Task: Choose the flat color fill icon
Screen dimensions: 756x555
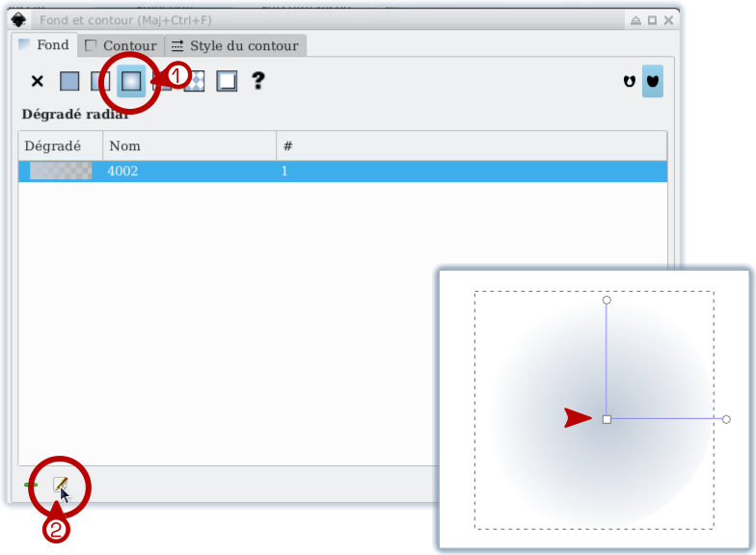Action: (69, 82)
